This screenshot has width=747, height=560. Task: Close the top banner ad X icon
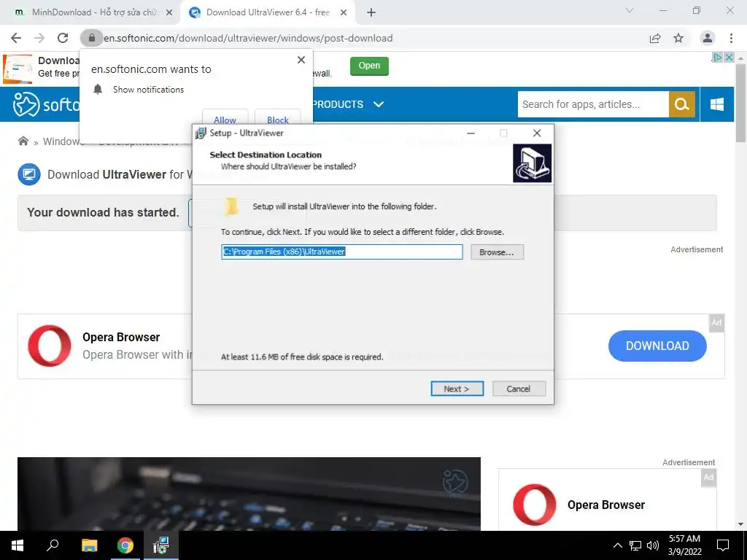729,57
